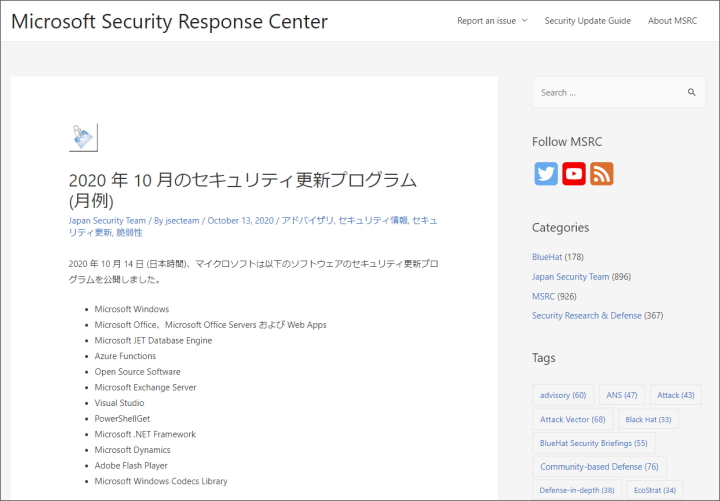Select the MSRC category link

(x=543, y=296)
